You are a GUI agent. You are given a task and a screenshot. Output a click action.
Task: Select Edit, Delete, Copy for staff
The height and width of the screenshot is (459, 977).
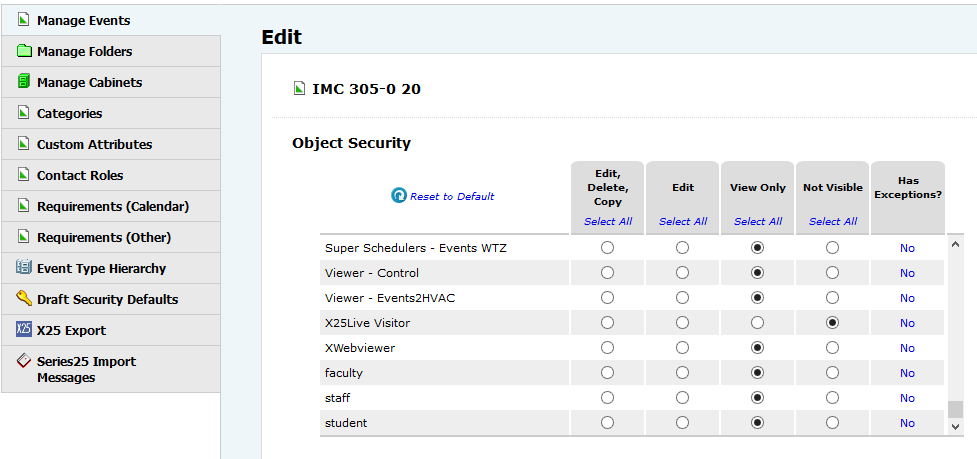click(607, 397)
